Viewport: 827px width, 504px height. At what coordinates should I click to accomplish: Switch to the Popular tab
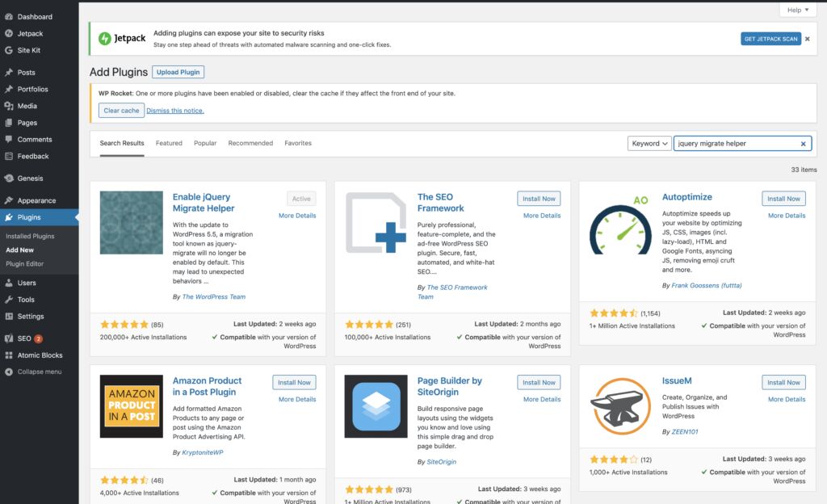pos(205,143)
